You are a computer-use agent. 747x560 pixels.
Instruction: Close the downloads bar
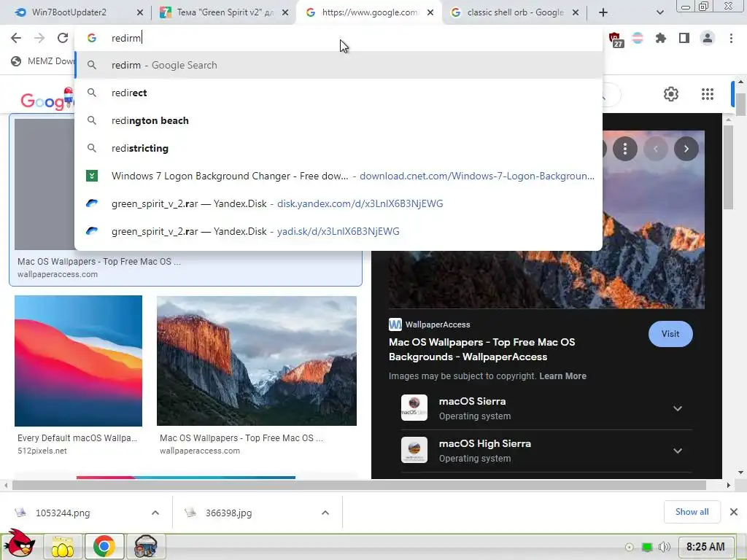[734, 512]
